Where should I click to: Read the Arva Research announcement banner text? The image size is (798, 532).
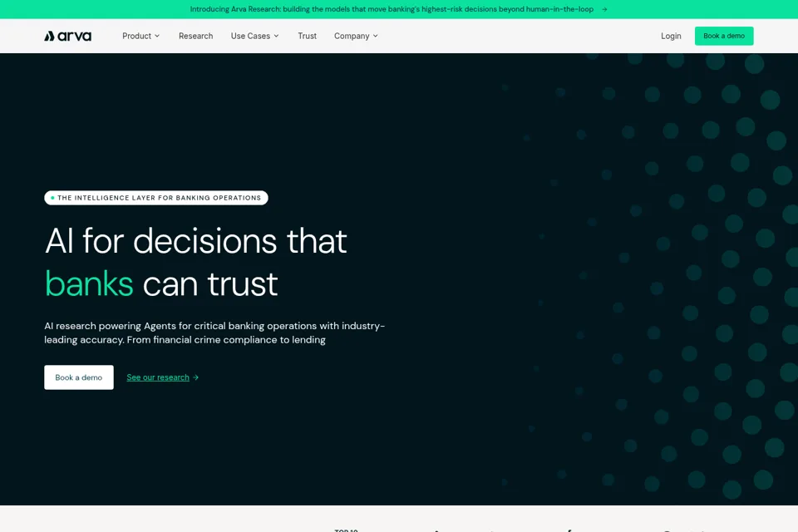pos(392,9)
